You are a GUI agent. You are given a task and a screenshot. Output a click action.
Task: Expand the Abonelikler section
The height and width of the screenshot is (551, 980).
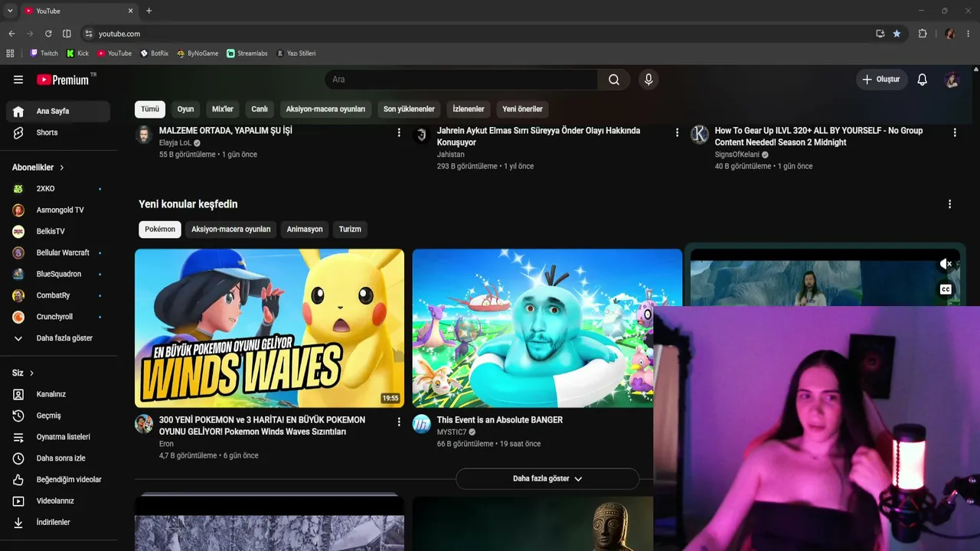(38, 168)
